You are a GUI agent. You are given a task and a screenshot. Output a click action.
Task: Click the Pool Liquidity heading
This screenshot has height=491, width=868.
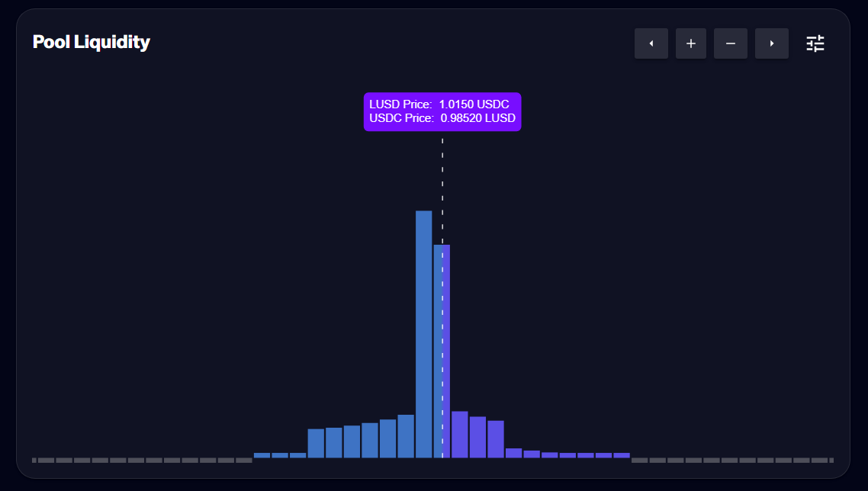pos(91,42)
